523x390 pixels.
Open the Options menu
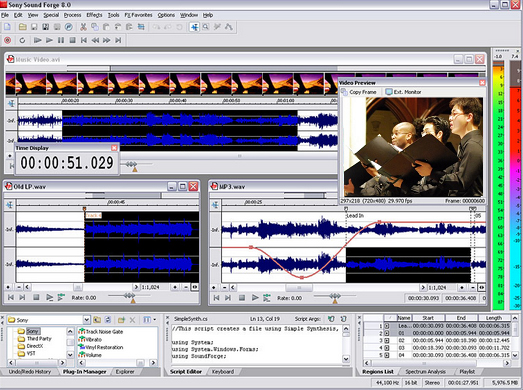[x=166, y=15]
